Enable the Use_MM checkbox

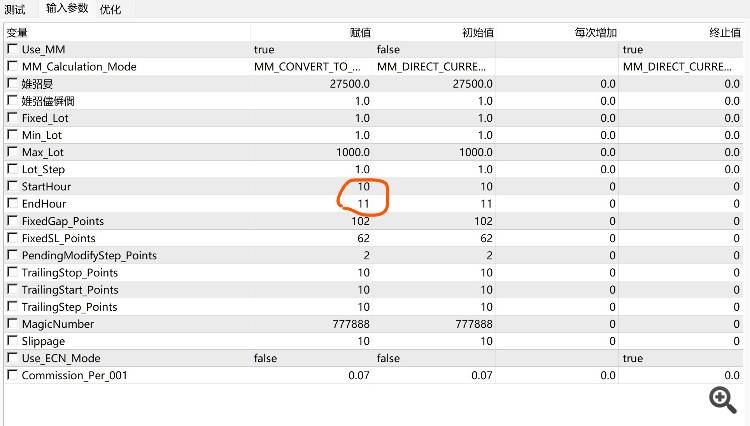pos(12,49)
